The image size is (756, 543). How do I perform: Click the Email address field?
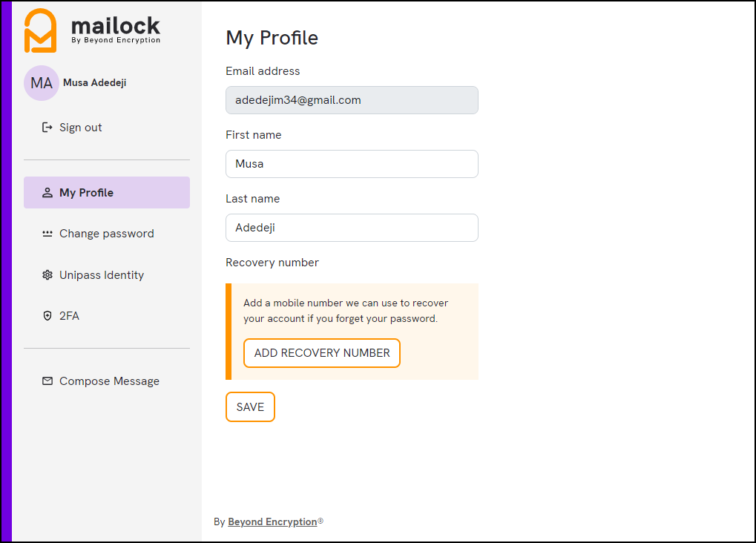pos(351,100)
